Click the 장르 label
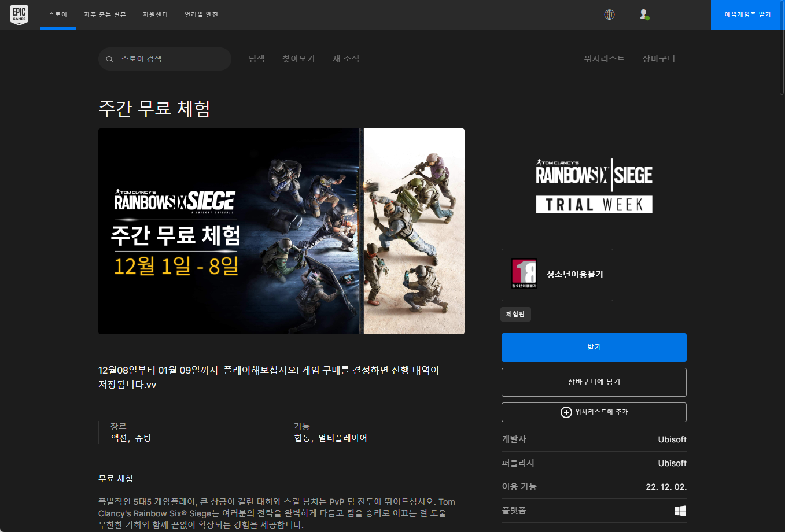This screenshot has height=532, width=785. pyautogui.click(x=119, y=426)
